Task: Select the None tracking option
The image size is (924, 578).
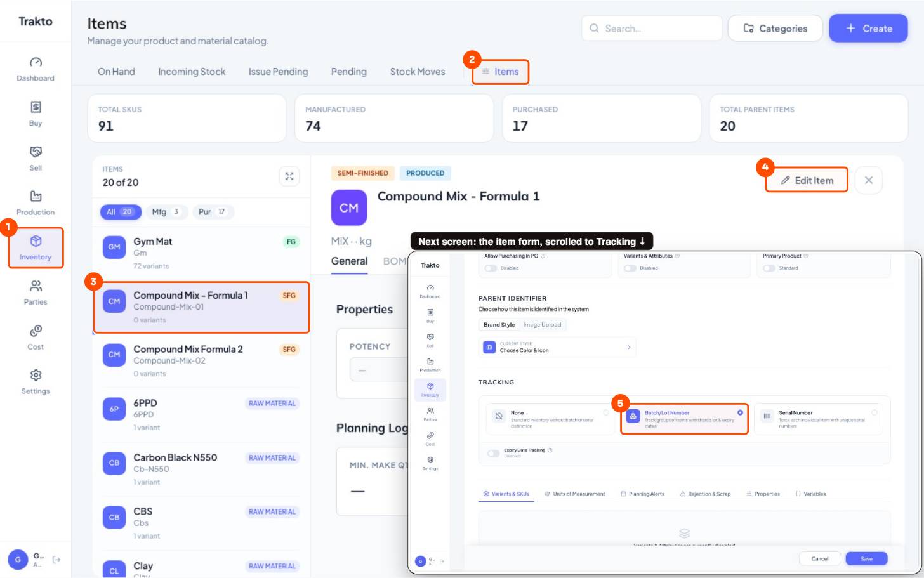Action: point(551,419)
